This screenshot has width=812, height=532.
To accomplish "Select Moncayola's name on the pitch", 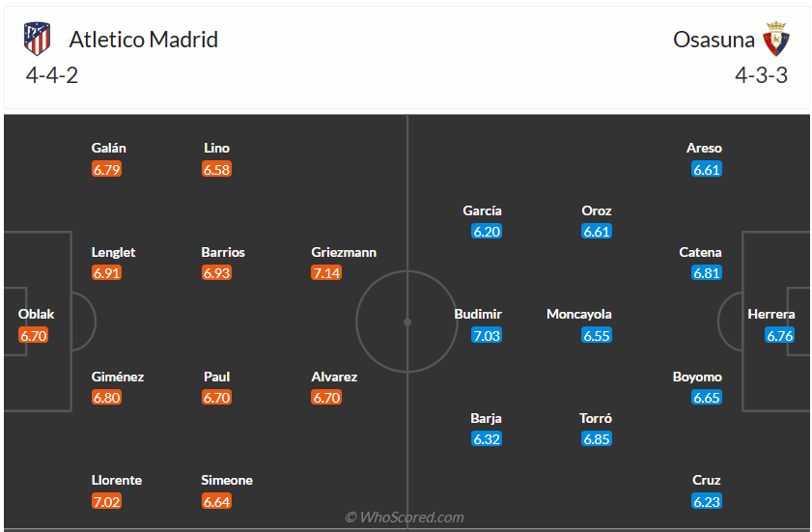I will pyautogui.click(x=579, y=314).
